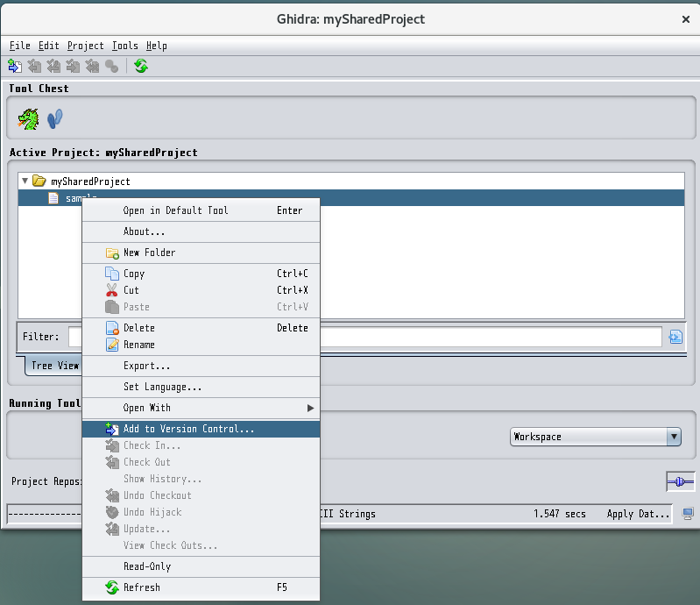Click the Filter text field
The image size is (700, 605).
pyautogui.click(x=364, y=337)
